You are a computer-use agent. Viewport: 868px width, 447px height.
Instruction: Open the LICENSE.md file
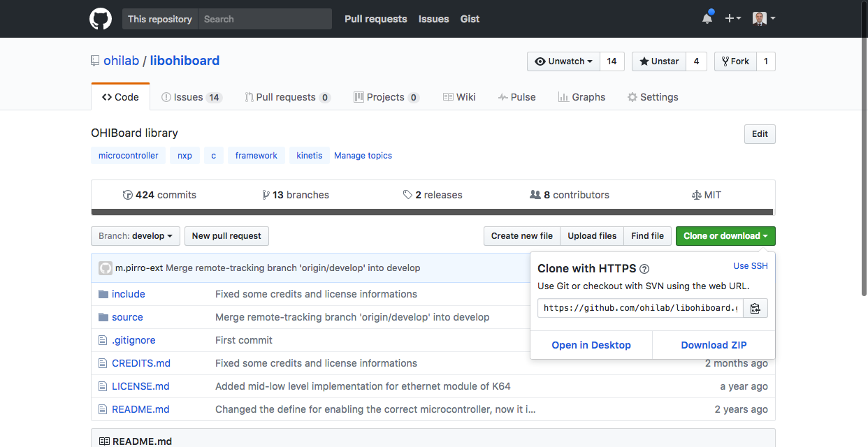[x=140, y=386]
